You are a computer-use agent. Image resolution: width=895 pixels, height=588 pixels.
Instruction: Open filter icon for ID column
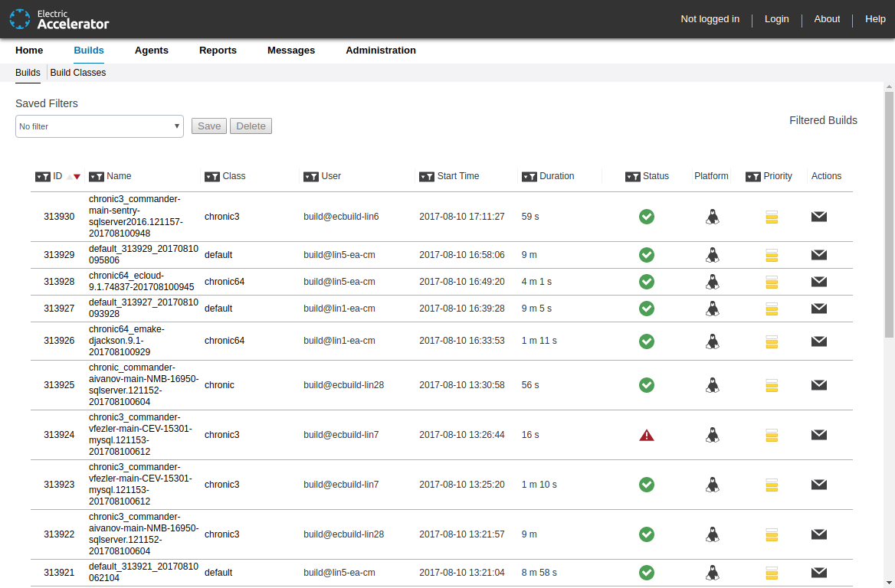click(43, 177)
